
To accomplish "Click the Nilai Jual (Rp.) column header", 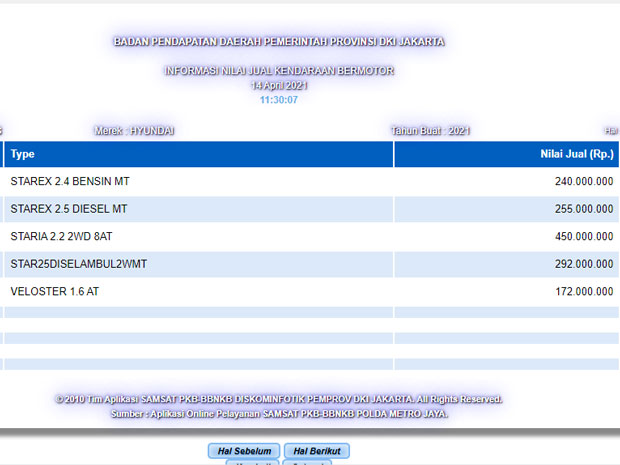I will tap(575, 154).
